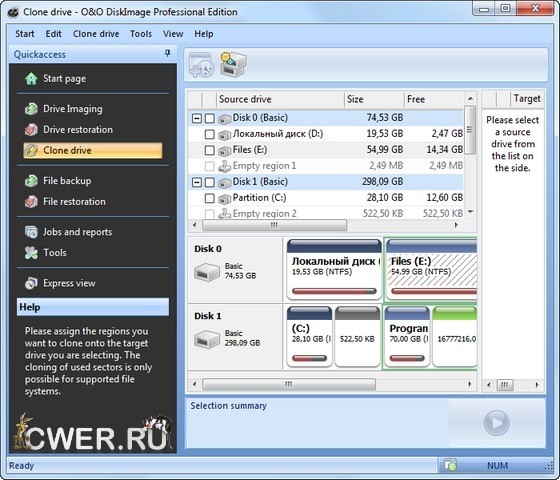
Task: Click the File restoration icon
Action: [31, 201]
